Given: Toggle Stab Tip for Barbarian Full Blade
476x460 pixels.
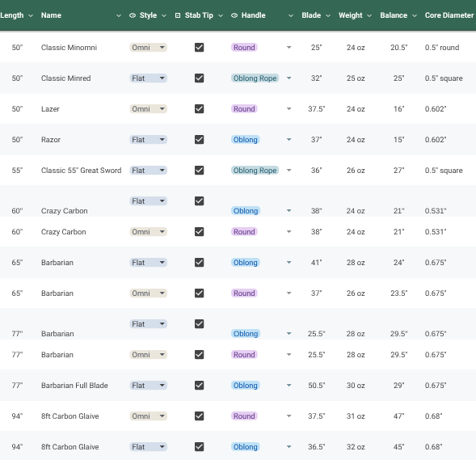Looking at the screenshot, I should click(x=199, y=386).
